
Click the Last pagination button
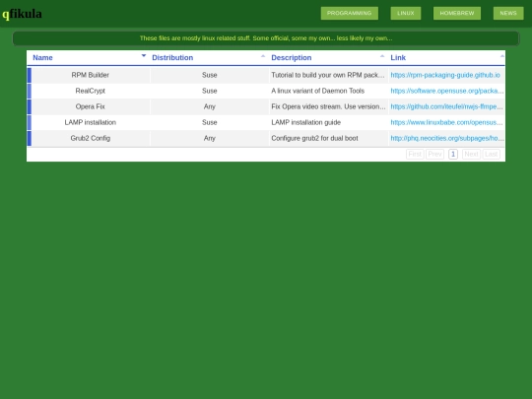(x=492, y=155)
